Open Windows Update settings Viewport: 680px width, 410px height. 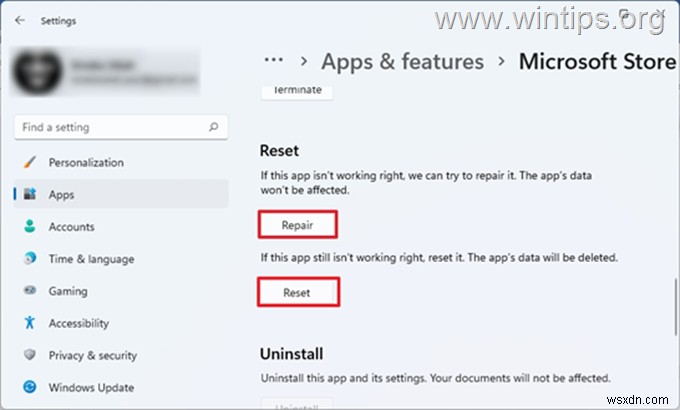[x=121, y=387]
